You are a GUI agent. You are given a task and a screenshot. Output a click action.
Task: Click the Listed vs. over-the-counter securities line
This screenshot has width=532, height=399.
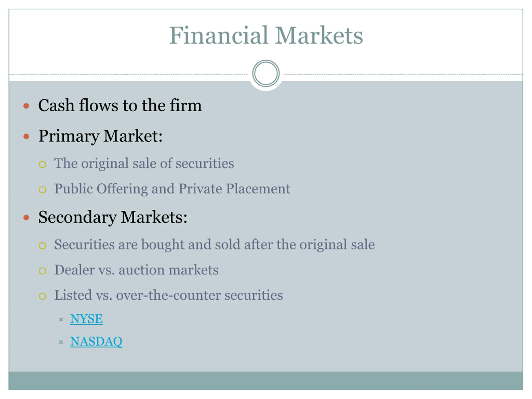[168, 295]
